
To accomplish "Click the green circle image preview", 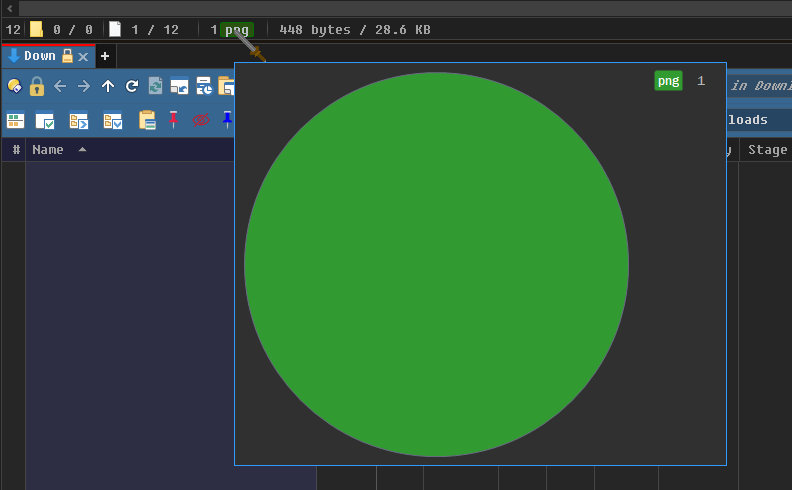I will click(436, 264).
